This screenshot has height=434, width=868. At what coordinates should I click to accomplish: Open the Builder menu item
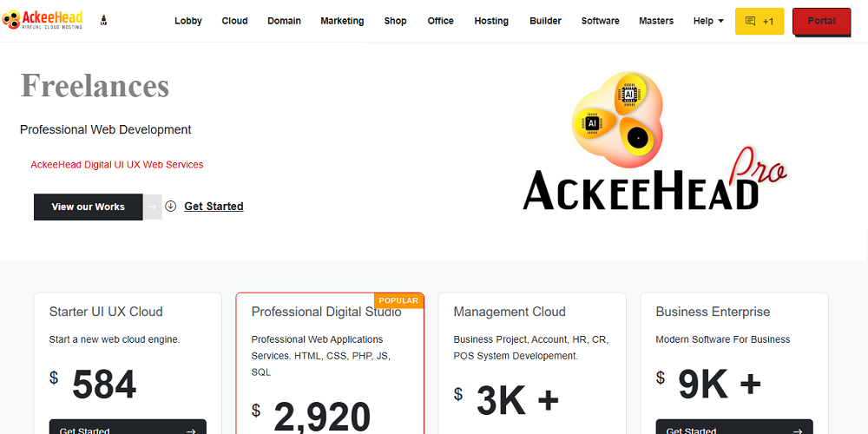[545, 21]
